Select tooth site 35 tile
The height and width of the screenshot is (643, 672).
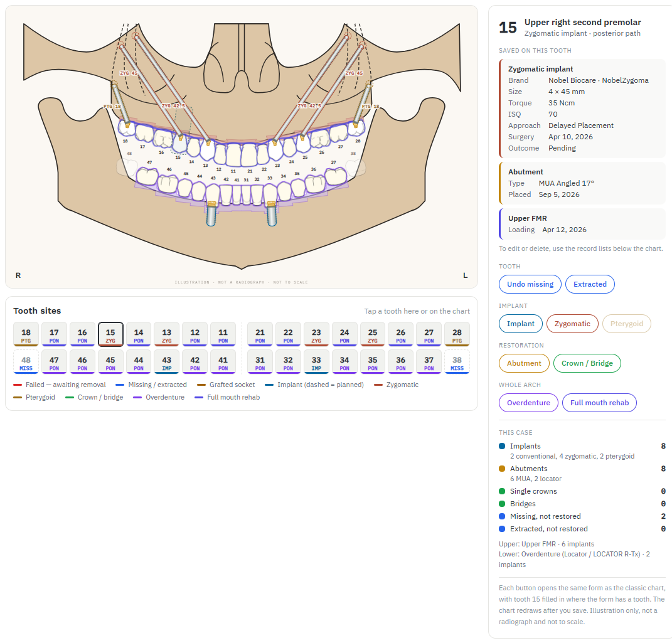(x=373, y=362)
